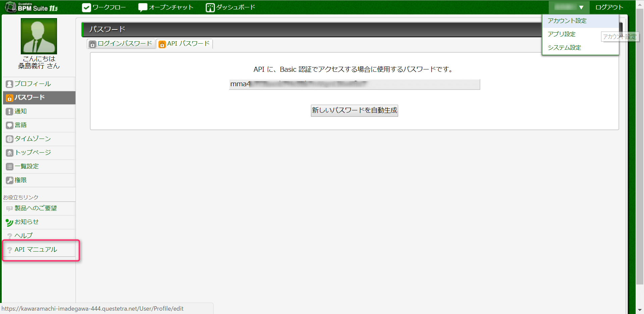Open タイムゾーン settings in the sidebar
This screenshot has height=314, width=644.
[x=39, y=139]
